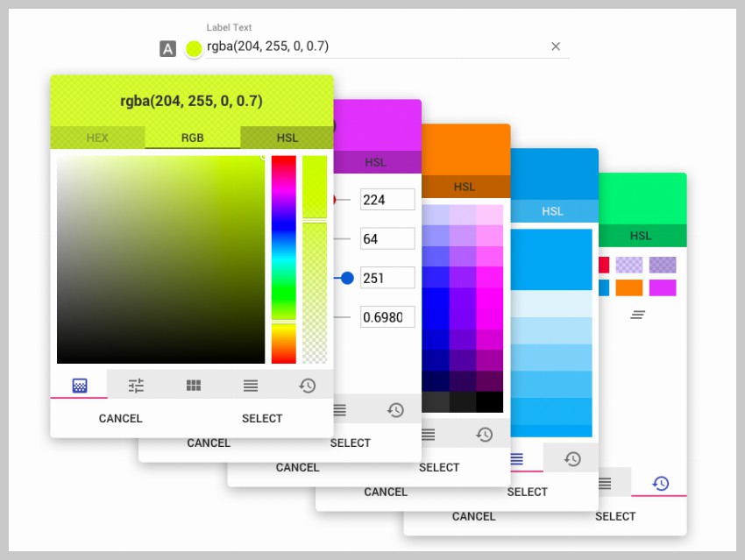The height and width of the screenshot is (560, 745).
Task: Select the spectrum view icon in the lime picker
Action: click(79, 385)
